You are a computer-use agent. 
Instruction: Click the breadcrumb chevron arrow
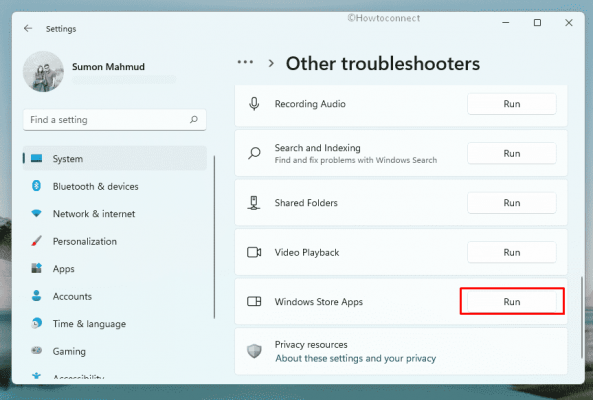pos(271,63)
